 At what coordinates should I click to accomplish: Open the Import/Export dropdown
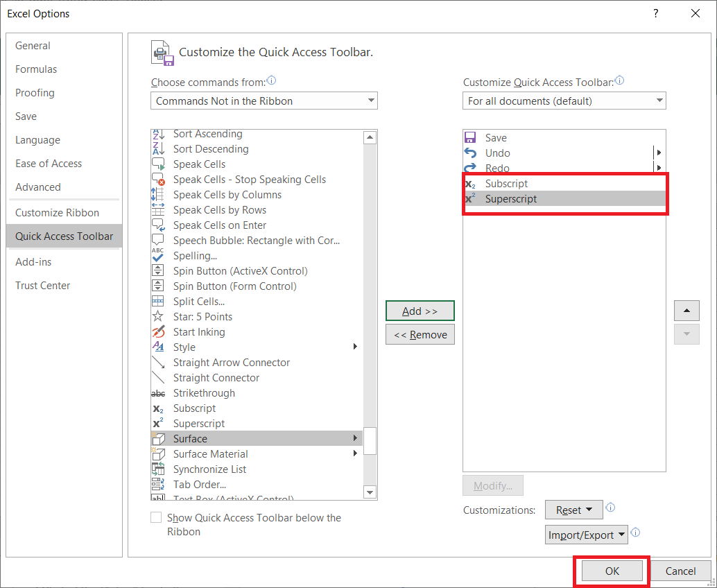tap(586, 535)
